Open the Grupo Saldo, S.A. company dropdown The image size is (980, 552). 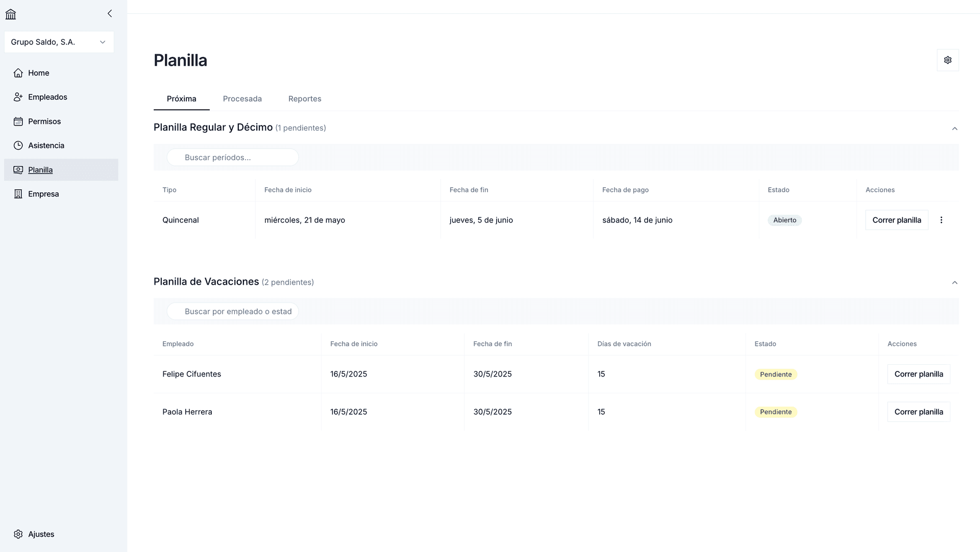coord(59,42)
